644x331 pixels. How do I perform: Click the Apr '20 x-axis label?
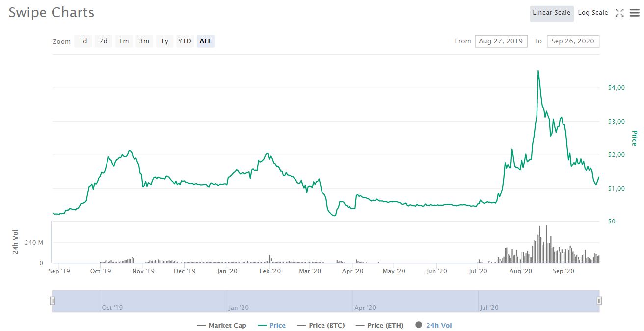[x=352, y=271]
